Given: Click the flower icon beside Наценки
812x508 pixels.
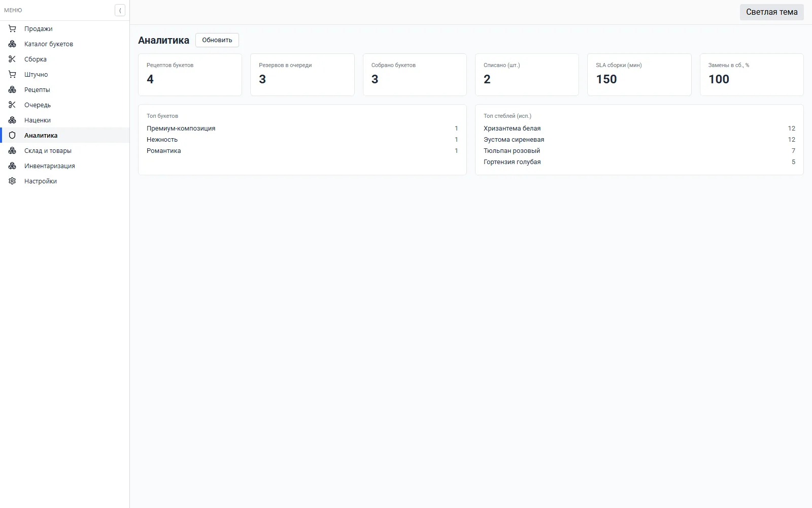Looking at the screenshot, I should tap(12, 120).
